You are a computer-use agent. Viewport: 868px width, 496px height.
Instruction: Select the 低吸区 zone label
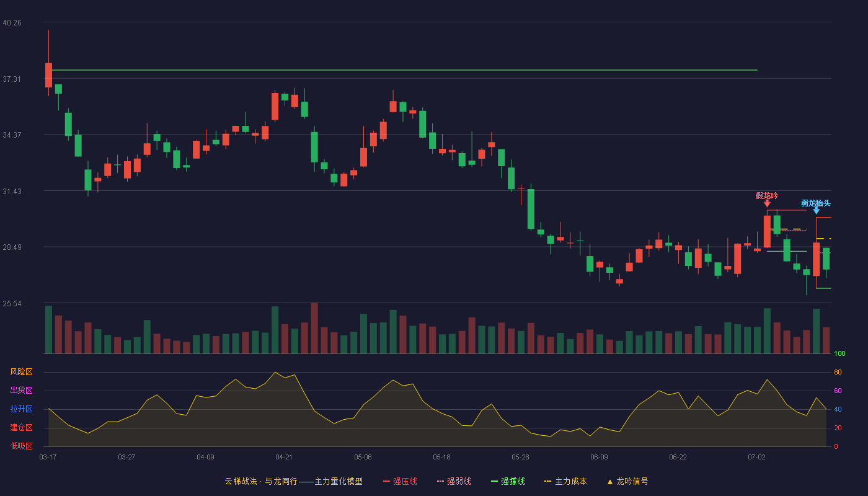pos(21,446)
